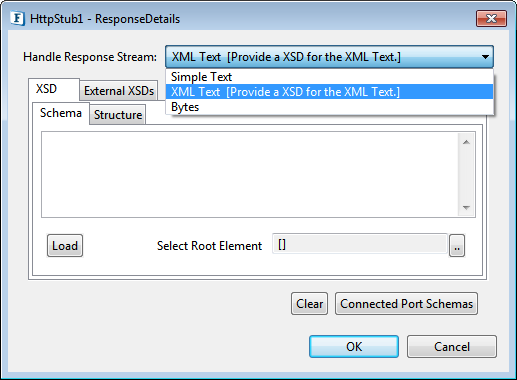Click the schema scrollbar up arrow
This screenshot has height=380, width=517.
(x=466, y=142)
